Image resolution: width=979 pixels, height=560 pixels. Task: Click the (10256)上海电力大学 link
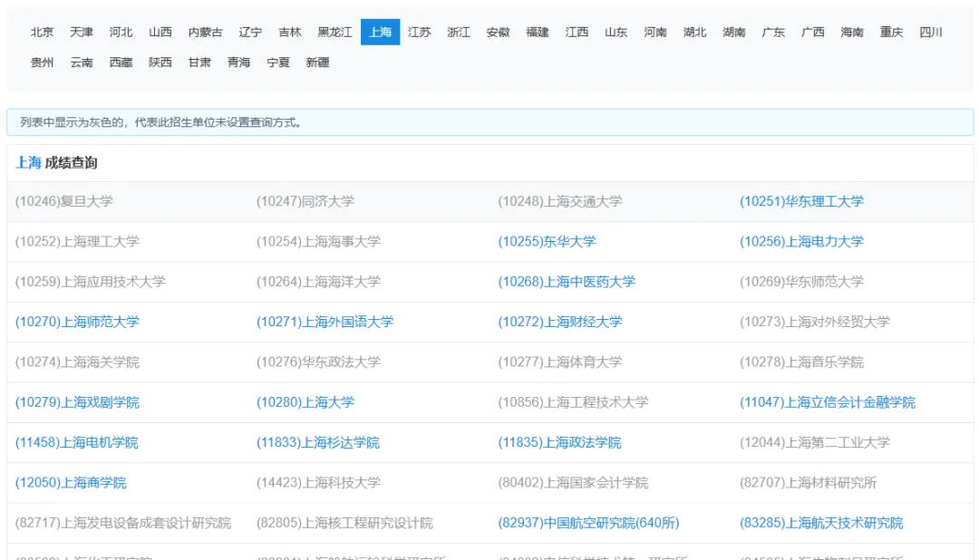(801, 242)
